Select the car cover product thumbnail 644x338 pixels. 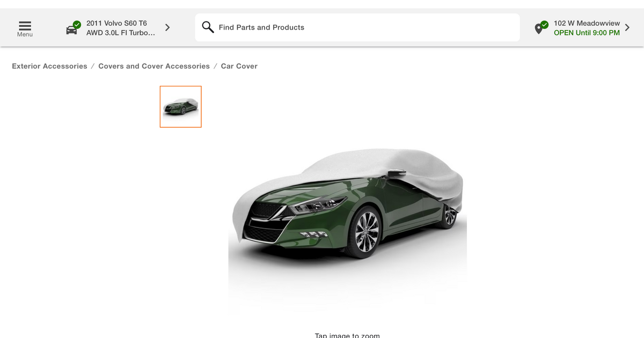click(180, 106)
